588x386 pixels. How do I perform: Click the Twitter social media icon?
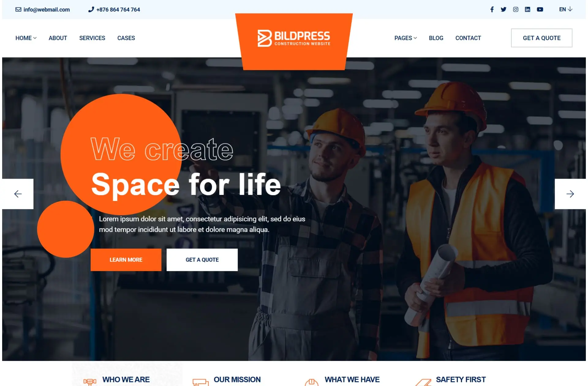[x=503, y=9]
